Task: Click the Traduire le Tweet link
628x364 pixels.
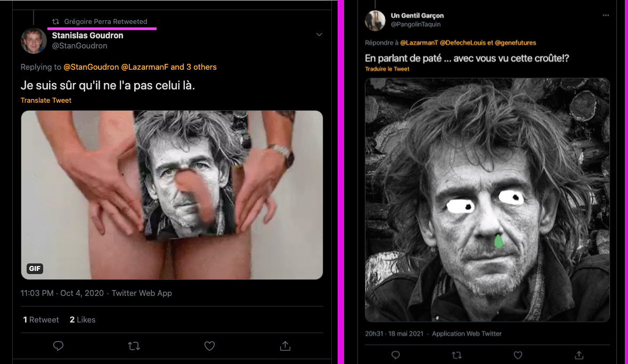Action: pyautogui.click(x=387, y=69)
